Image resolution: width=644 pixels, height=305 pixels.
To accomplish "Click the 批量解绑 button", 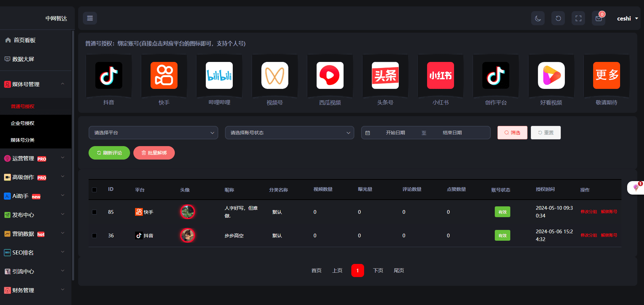I will [154, 153].
